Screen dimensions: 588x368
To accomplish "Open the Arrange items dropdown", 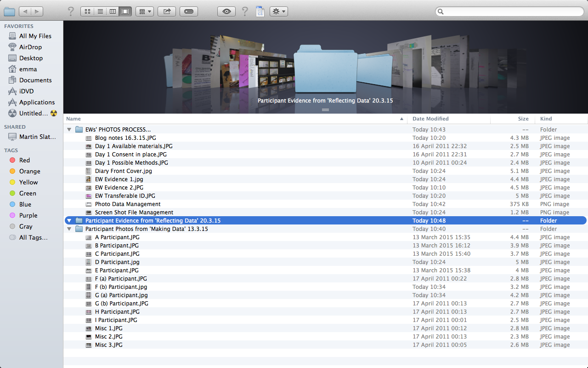I will [144, 11].
